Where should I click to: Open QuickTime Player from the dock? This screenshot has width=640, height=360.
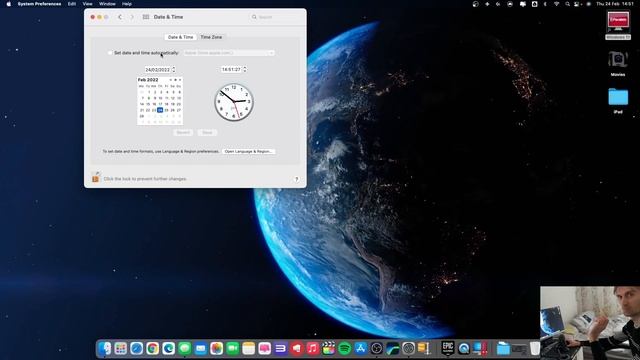point(464,348)
